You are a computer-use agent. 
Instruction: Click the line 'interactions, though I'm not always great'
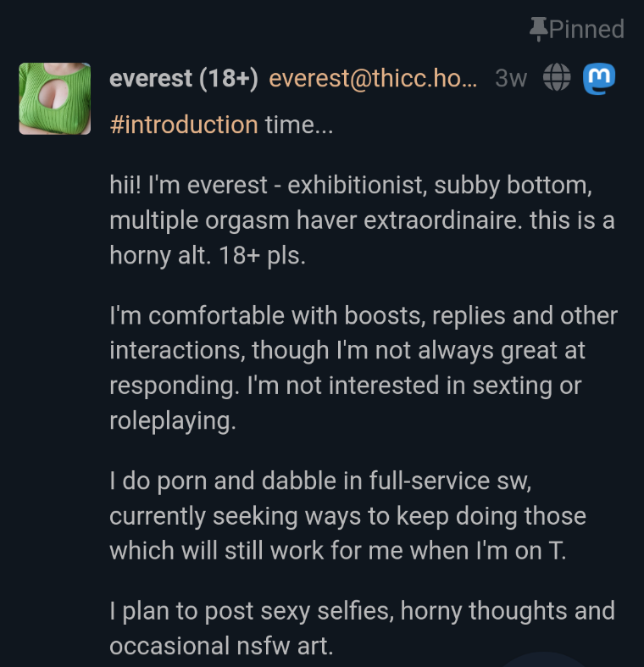(x=347, y=351)
